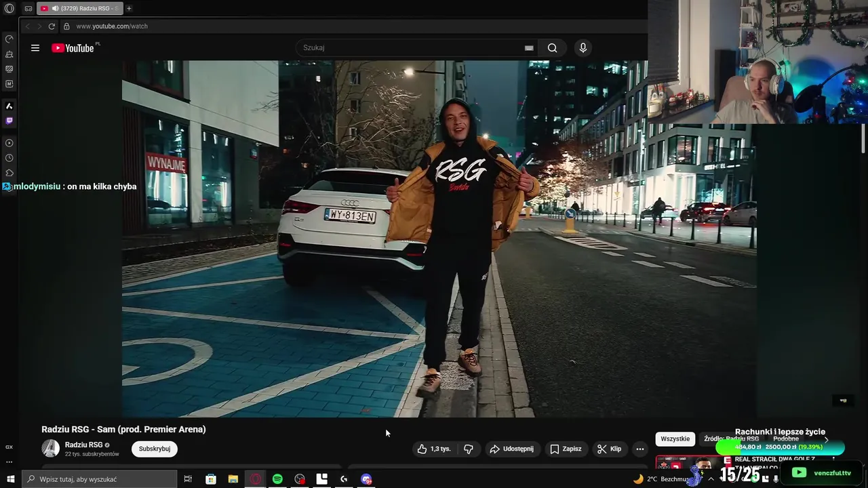Screen dimensions: 868x488
Task: Click the video title Radziu RSG - Sam
Action: (123, 429)
